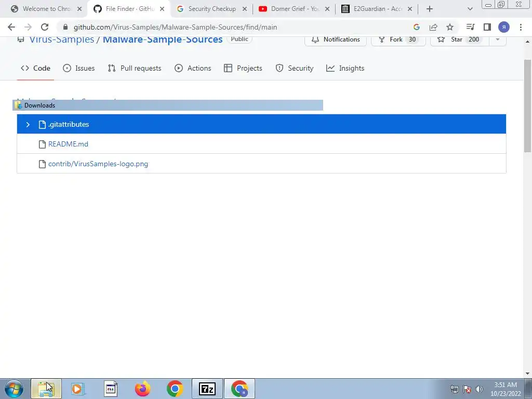Click the Google icon in the address bar
The width and height of the screenshot is (532, 399).
417,27
